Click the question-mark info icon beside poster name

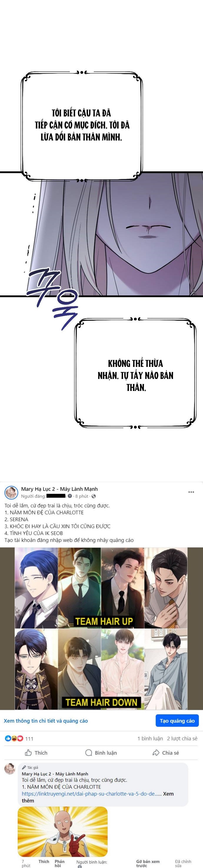click(x=70, y=496)
